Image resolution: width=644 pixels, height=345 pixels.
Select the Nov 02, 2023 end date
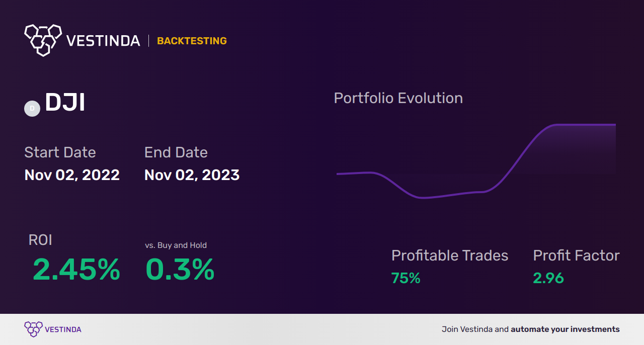click(x=192, y=175)
